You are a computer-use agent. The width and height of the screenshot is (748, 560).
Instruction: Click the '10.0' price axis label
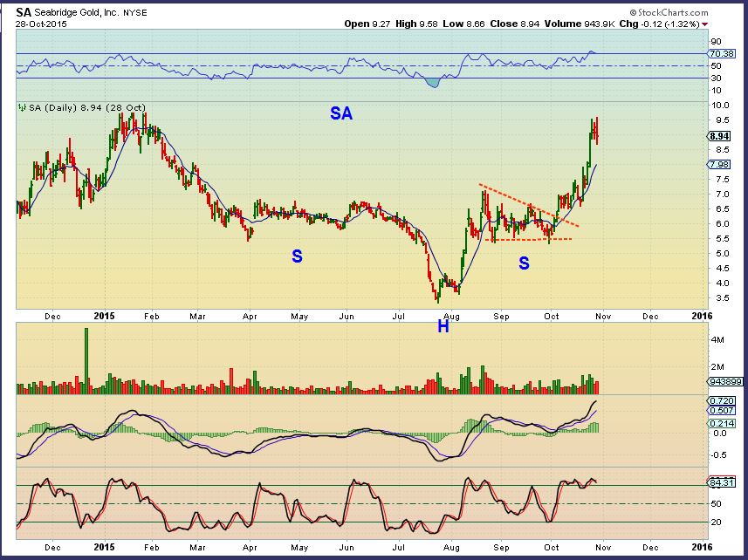pyautogui.click(x=719, y=106)
